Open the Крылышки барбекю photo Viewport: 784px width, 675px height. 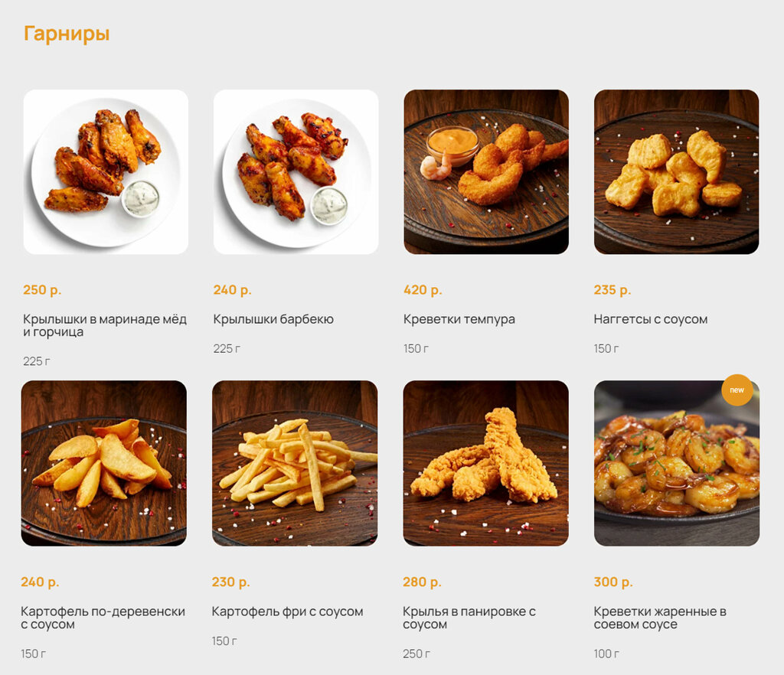[x=296, y=172]
